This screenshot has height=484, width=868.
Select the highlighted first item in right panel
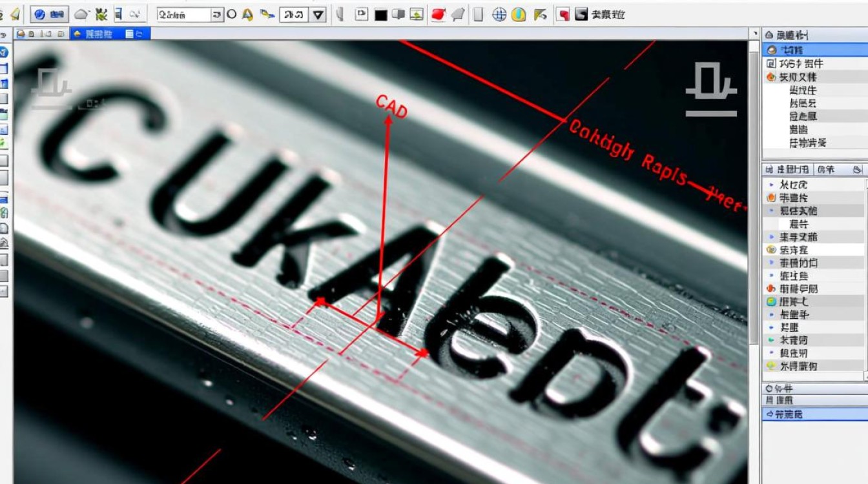tap(814, 50)
